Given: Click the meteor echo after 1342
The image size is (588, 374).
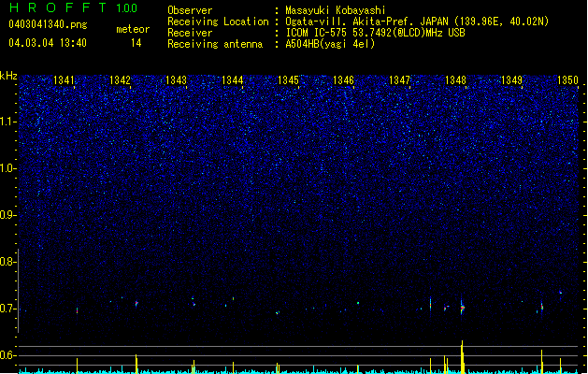Looking at the screenshot, I should [136, 303].
